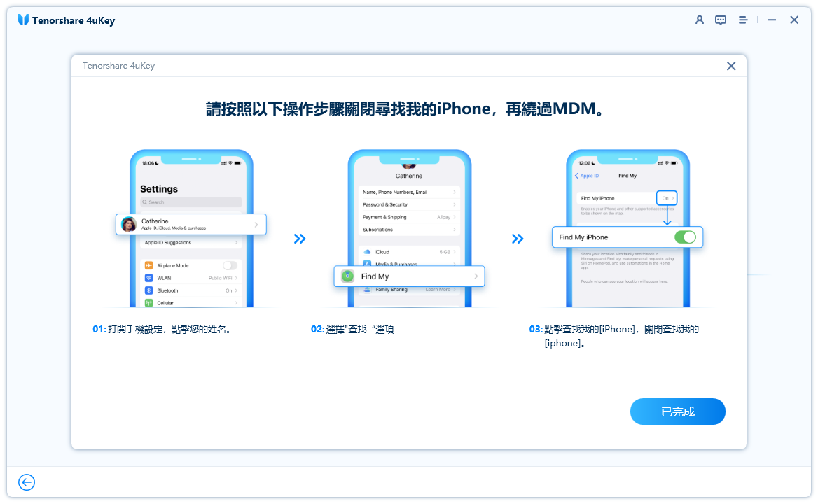The height and width of the screenshot is (504, 818).
Task: Minimize the 4uKey main window
Action: point(772,20)
